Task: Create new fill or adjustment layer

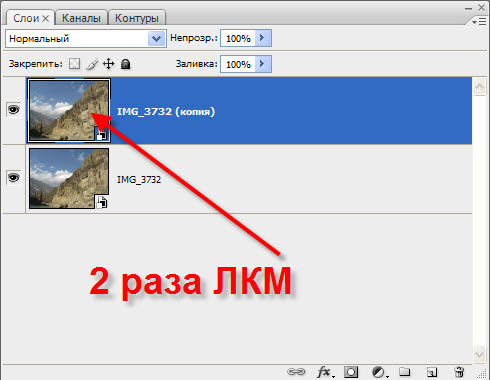Action: [x=379, y=372]
